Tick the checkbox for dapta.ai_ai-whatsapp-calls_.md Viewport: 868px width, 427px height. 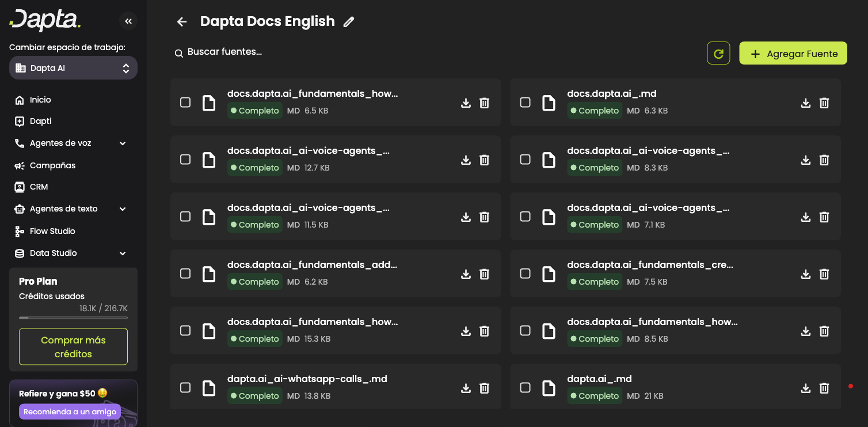pos(185,388)
